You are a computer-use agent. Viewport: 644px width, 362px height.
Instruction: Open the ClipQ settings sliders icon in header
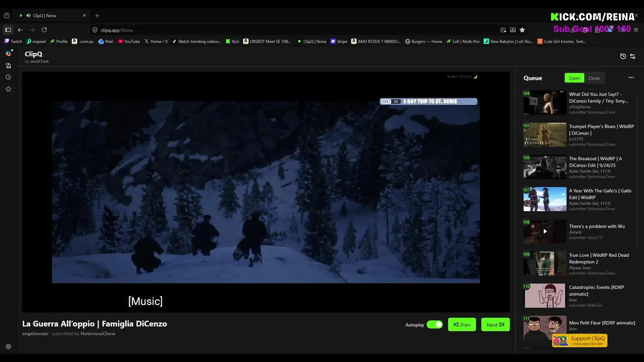tap(632, 56)
